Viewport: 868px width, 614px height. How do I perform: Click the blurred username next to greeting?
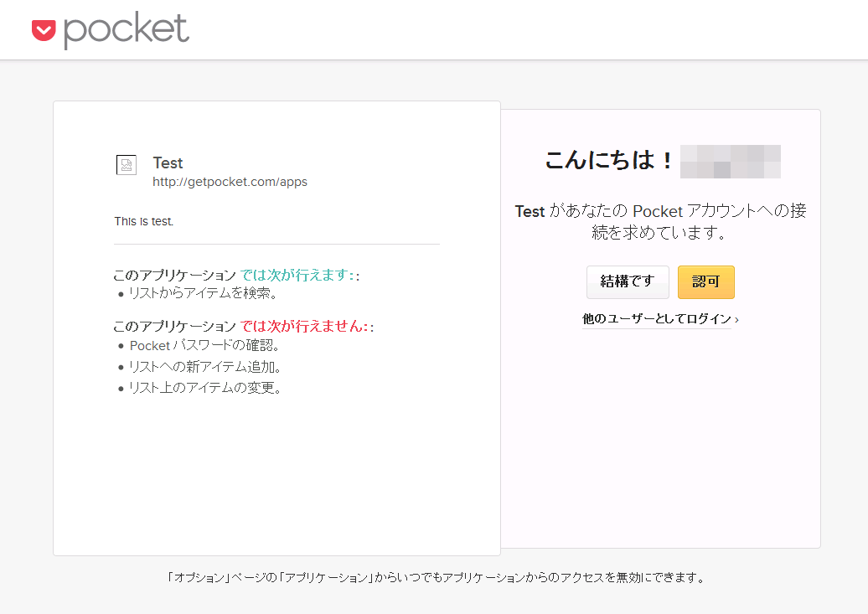[730, 161]
